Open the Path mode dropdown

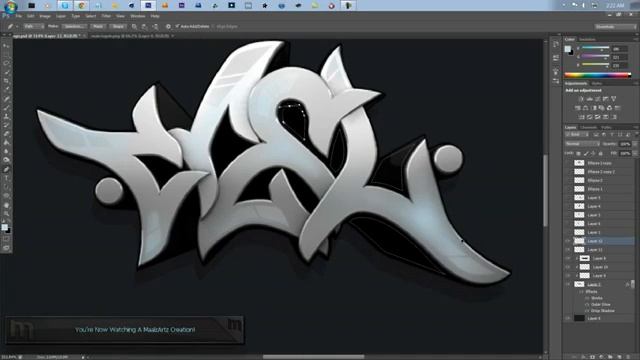(33, 27)
